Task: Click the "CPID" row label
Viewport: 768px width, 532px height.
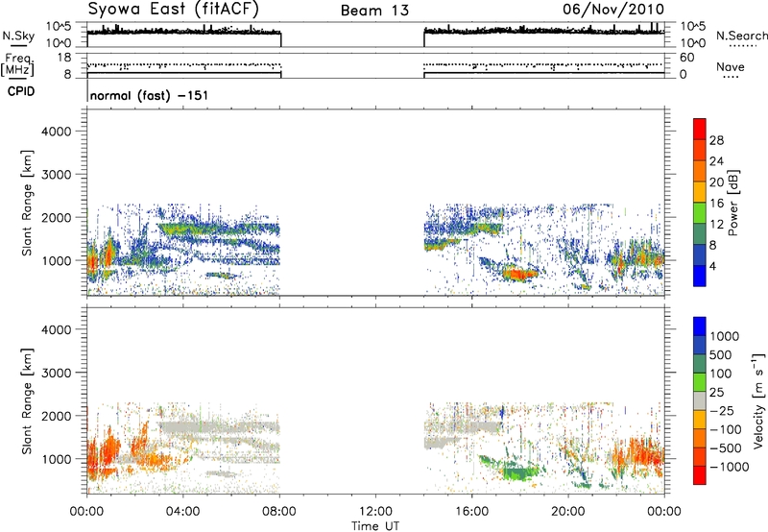Action: pyautogui.click(x=21, y=91)
